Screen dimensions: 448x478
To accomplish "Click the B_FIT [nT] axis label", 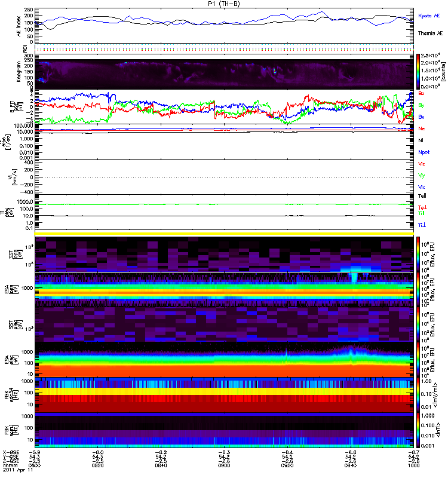I will pos(16,107).
